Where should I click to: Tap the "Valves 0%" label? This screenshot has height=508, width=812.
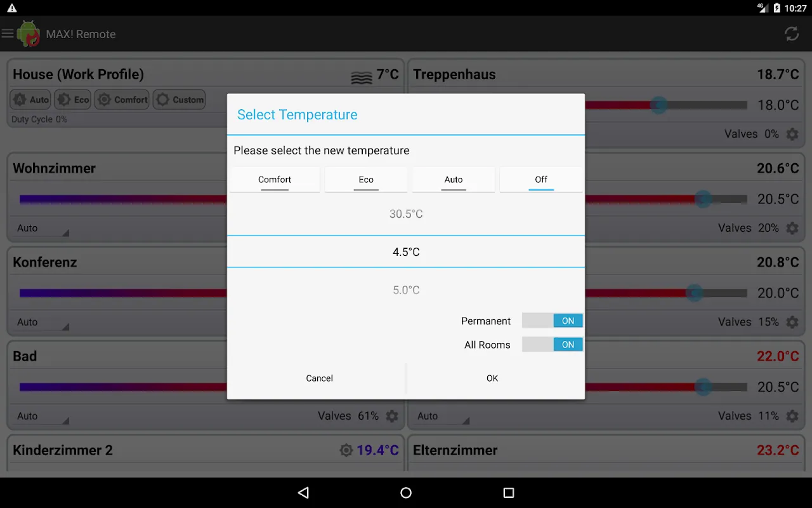[x=752, y=134]
